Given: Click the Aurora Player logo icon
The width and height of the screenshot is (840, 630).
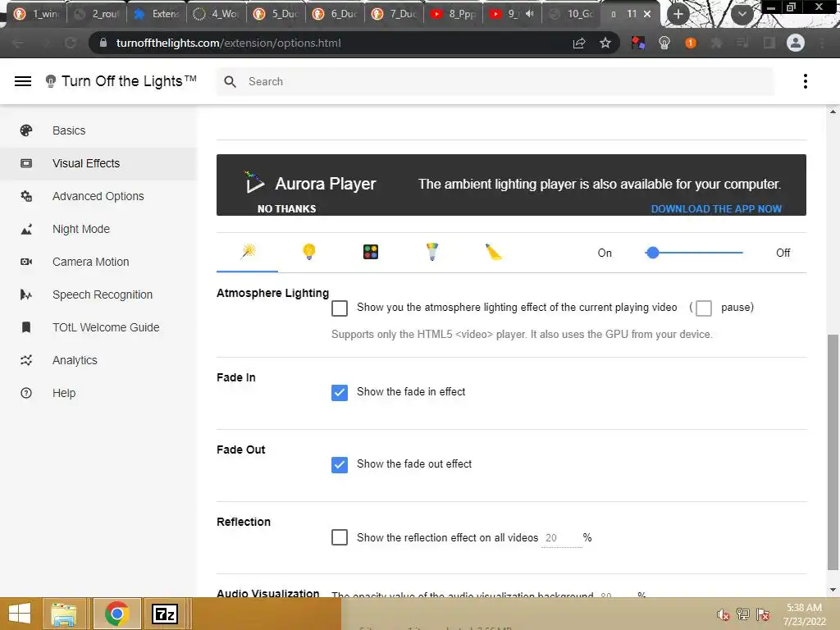Looking at the screenshot, I should (x=254, y=182).
